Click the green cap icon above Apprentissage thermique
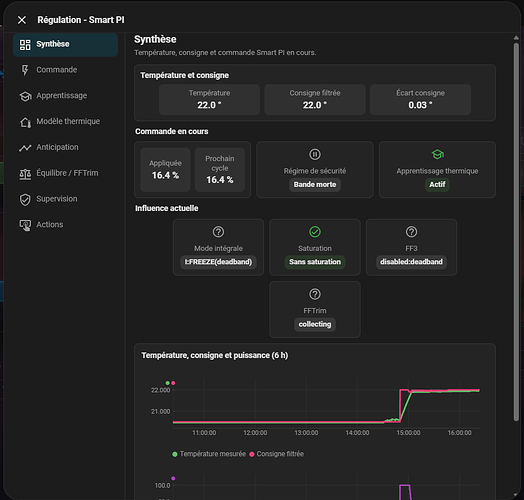This screenshot has width=524, height=500. (x=437, y=154)
